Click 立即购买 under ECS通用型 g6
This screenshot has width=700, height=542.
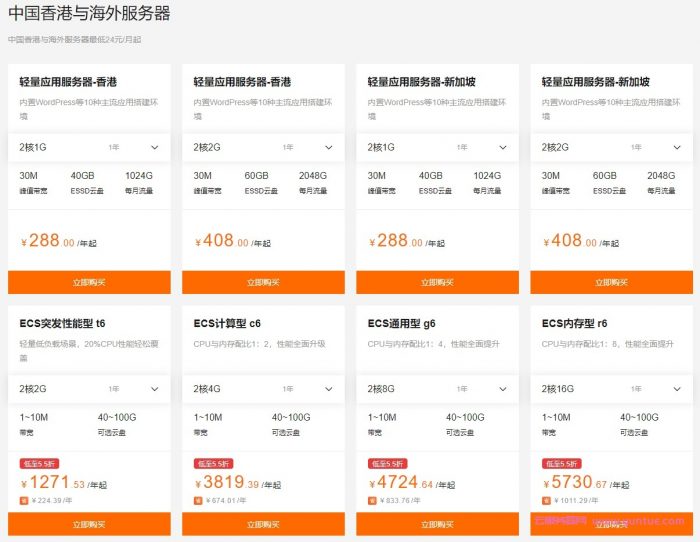437,524
